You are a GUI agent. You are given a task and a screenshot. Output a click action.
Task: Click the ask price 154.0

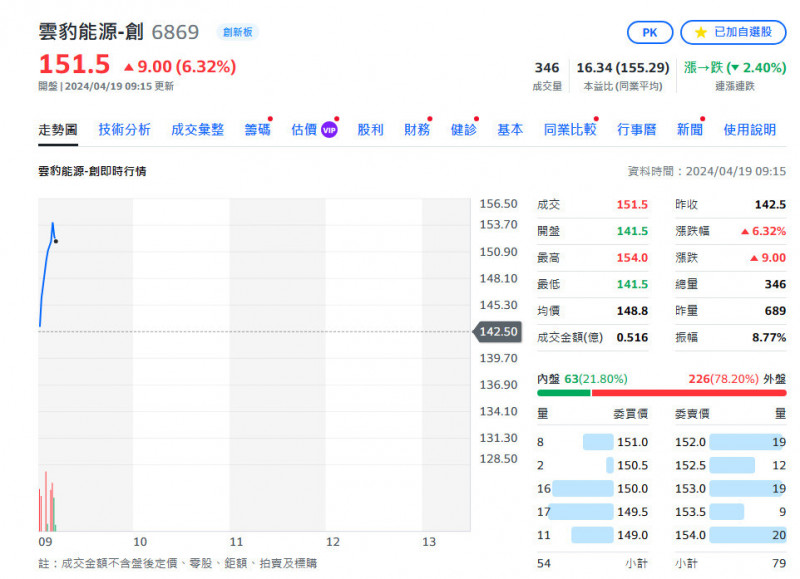click(690, 535)
